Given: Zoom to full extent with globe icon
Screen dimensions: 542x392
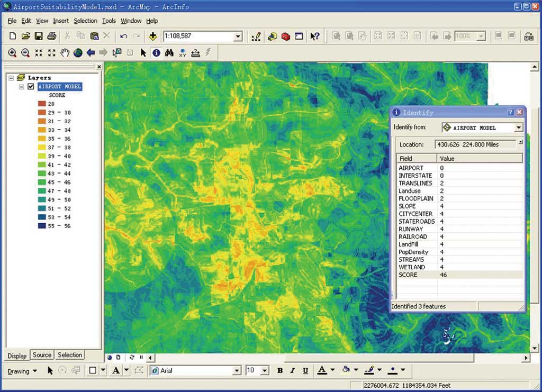Looking at the screenshot, I should pos(78,53).
